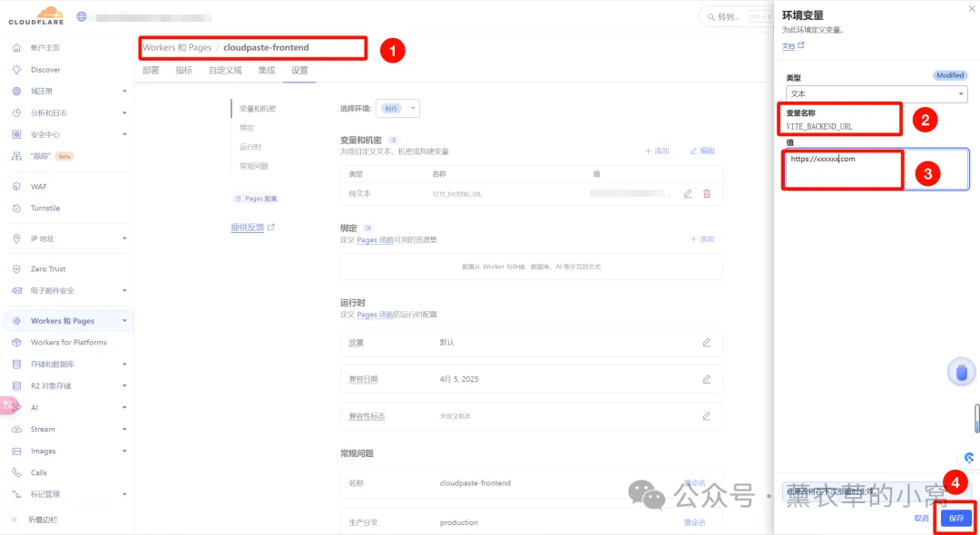Click the 转到 search box
The image size is (980, 535).
point(736,17)
